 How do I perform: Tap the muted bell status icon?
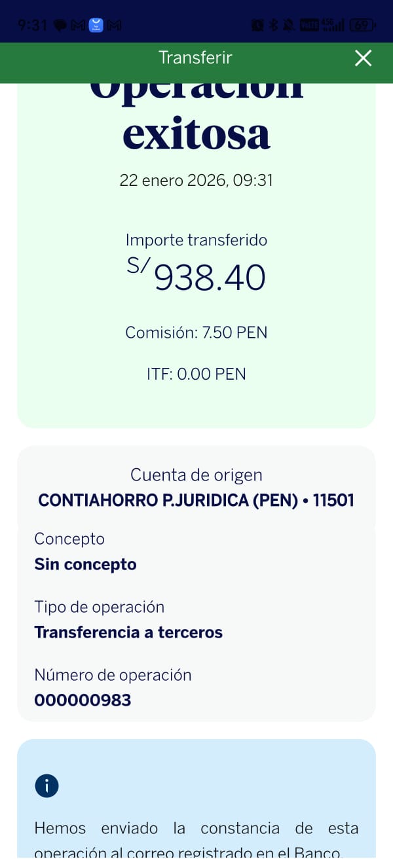coord(289,26)
